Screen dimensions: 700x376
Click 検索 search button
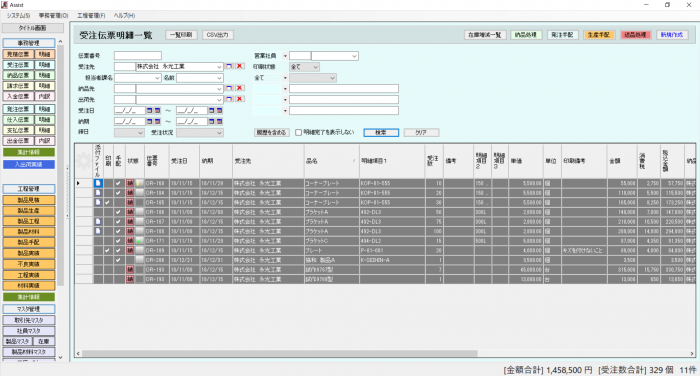(381, 133)
